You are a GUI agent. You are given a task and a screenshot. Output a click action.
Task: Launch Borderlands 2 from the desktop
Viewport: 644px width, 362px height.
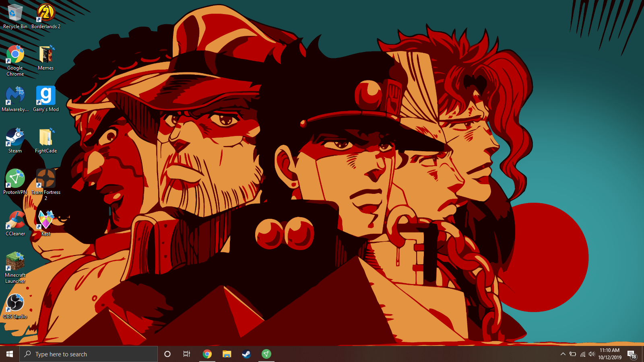(46, 16)
